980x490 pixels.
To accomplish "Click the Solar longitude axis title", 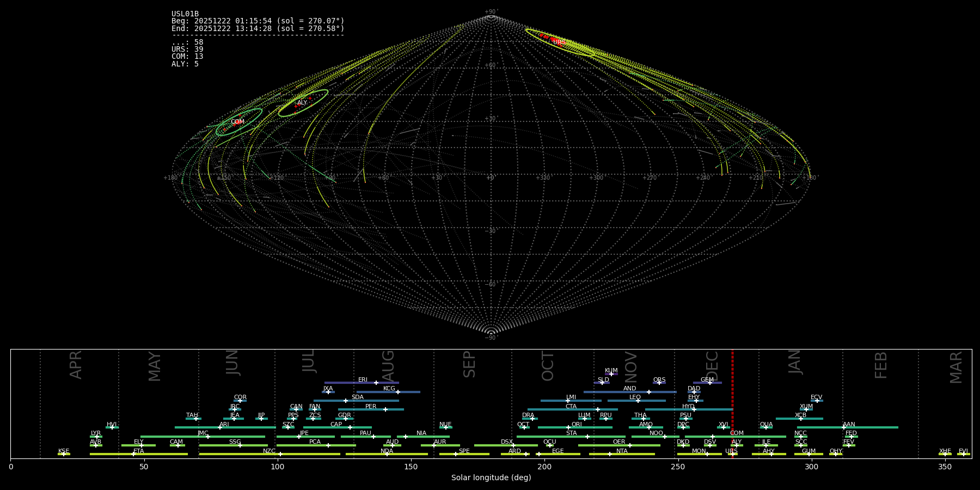I will 491,477.
